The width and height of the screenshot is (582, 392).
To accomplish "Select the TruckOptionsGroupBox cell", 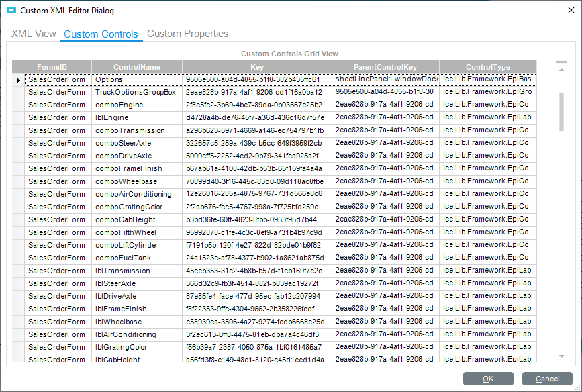I will [136, 92].
